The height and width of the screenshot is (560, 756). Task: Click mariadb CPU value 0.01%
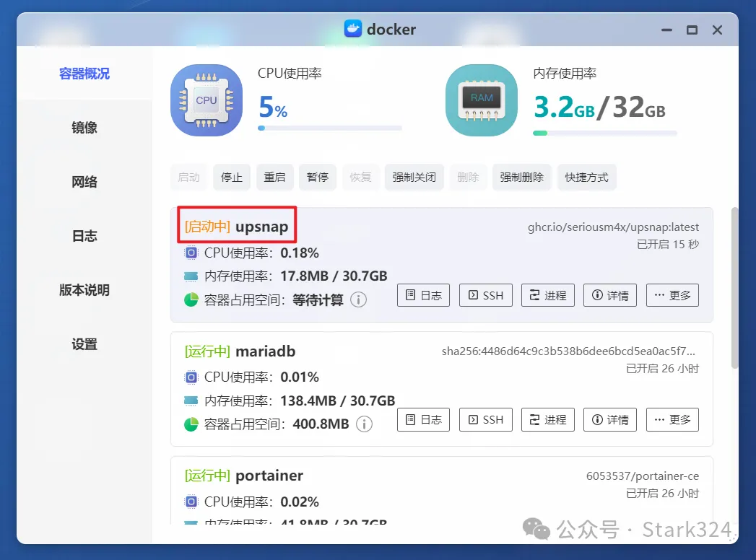[x=300, y=377]
